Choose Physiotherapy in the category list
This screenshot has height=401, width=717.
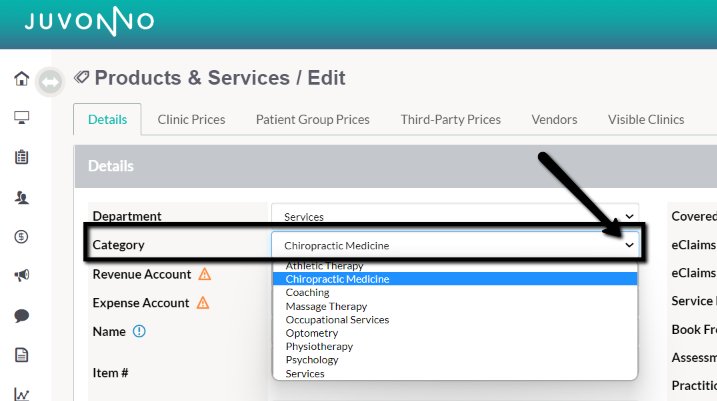[319, 346]
